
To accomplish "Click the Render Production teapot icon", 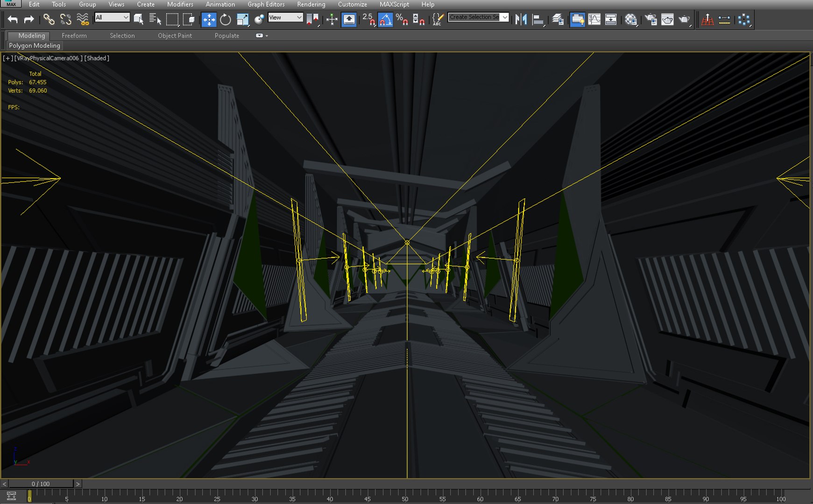I will (685, 20).
